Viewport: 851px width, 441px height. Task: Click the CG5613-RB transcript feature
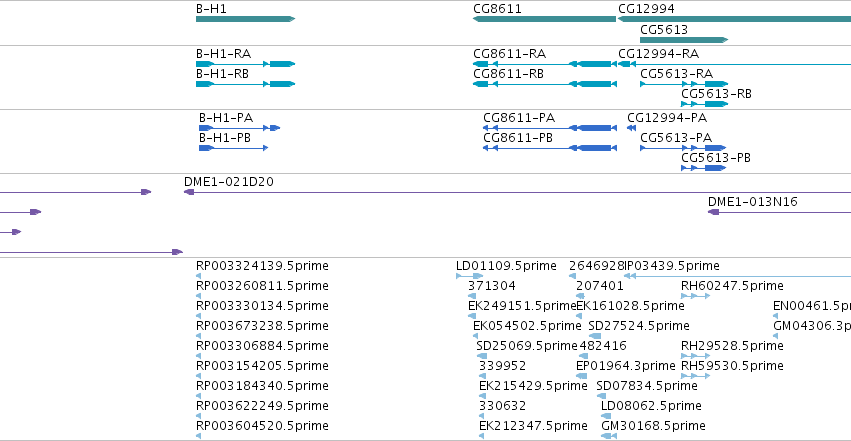704,104
